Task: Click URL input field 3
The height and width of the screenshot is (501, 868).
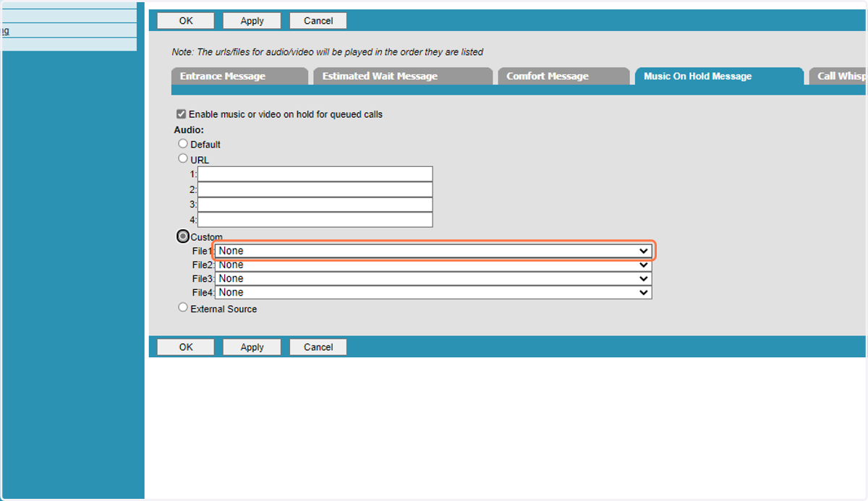Action: click(x=315, y=205)
